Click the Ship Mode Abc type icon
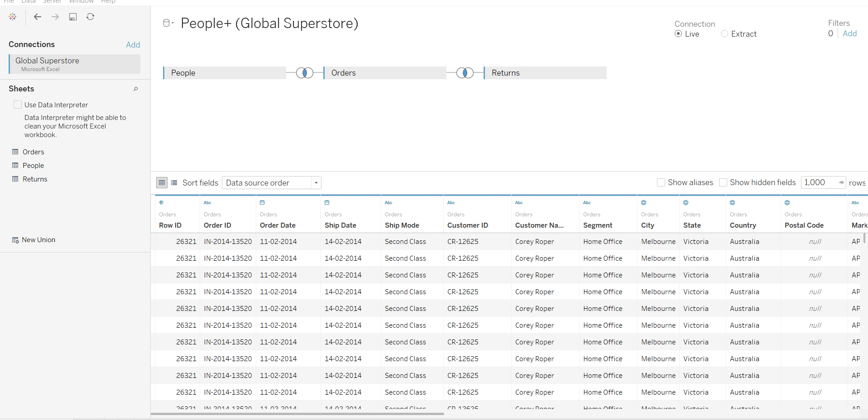 point(388,203)
